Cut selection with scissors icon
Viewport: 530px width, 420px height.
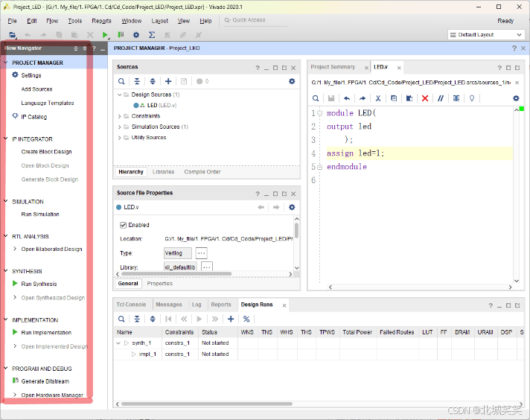pos(378,98)
